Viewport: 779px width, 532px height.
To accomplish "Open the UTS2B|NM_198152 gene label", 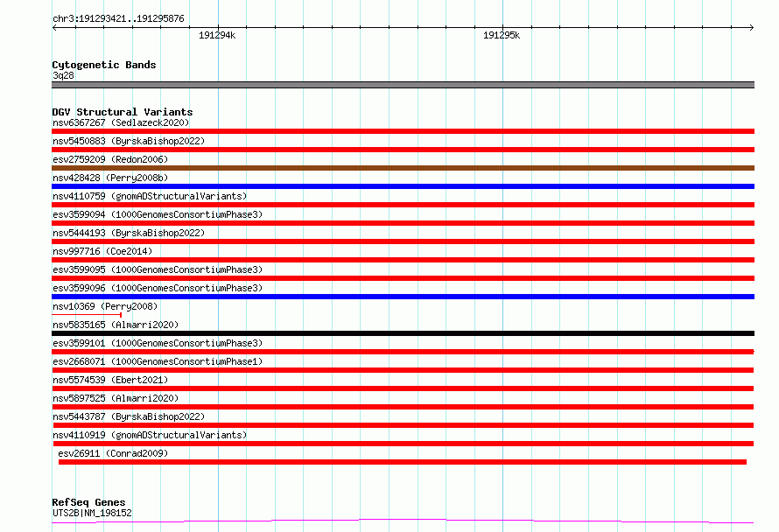I will [92, 513].
